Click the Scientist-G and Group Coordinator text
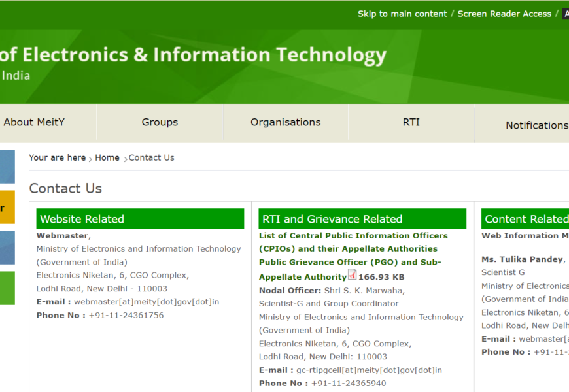Image resolution: width=569 pixels, height=392 pixels. [328, 304]
